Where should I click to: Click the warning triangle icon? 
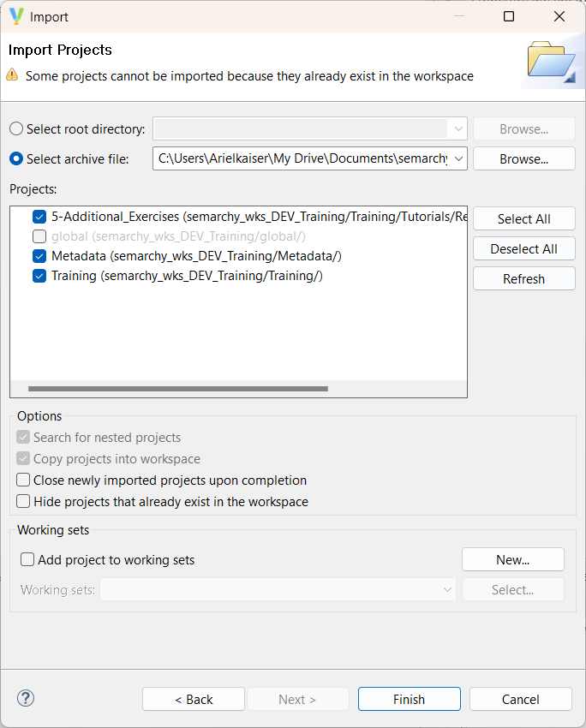[x=11, y=76]
